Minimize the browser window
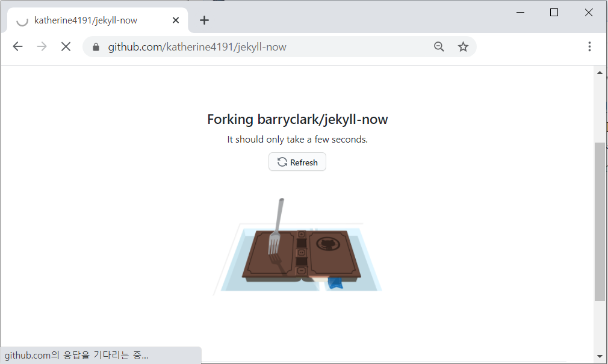 (x=520, y=13)
